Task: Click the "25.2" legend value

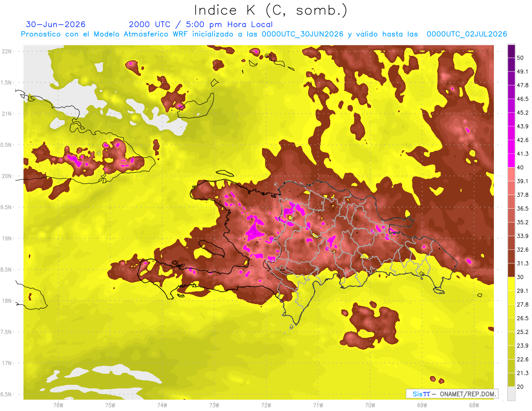Action: (x=523, y=332)
